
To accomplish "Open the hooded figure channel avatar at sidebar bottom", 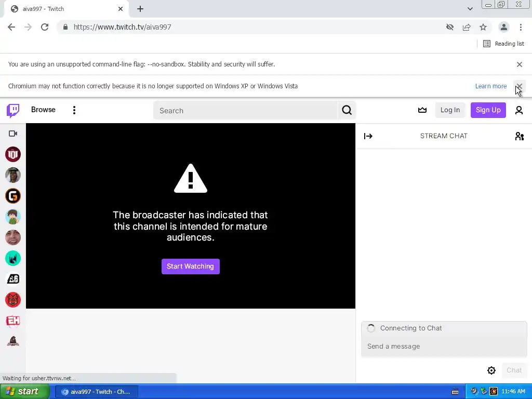I will pos(13,341).
